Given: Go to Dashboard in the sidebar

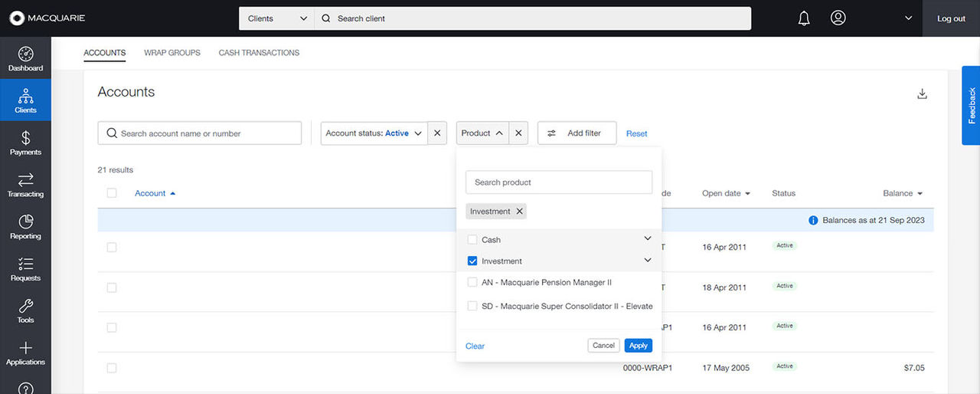Looking at the screenshot, I should (25, 59).
